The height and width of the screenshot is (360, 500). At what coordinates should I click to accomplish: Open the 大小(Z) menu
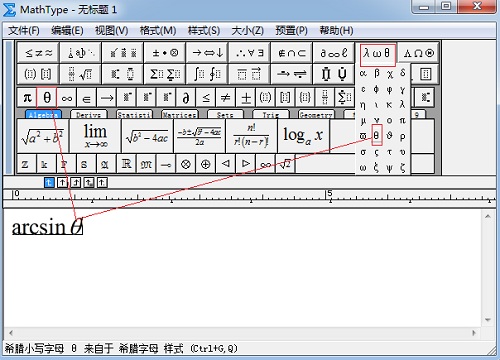[248, 31]
